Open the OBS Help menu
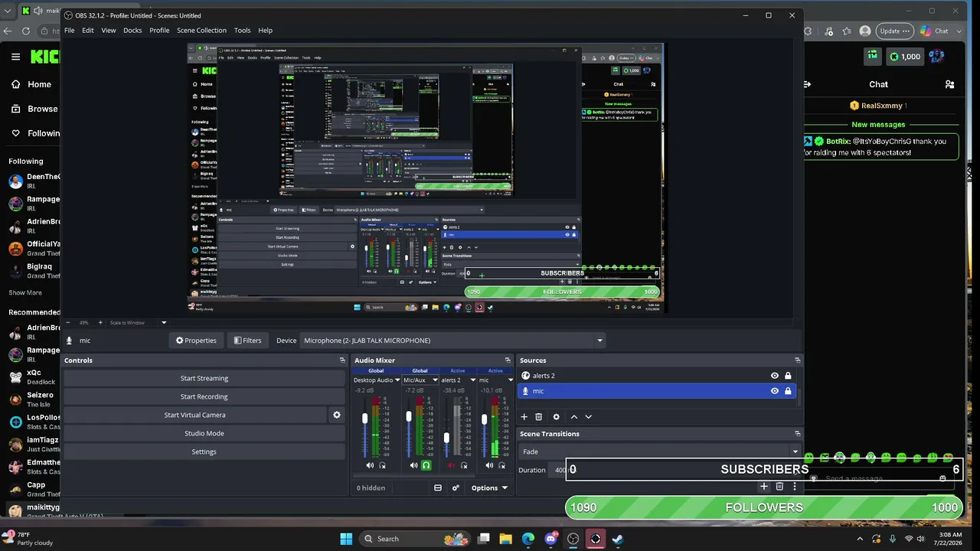Image resolution: width=980 pixels, height=551 pixels. 266,31
